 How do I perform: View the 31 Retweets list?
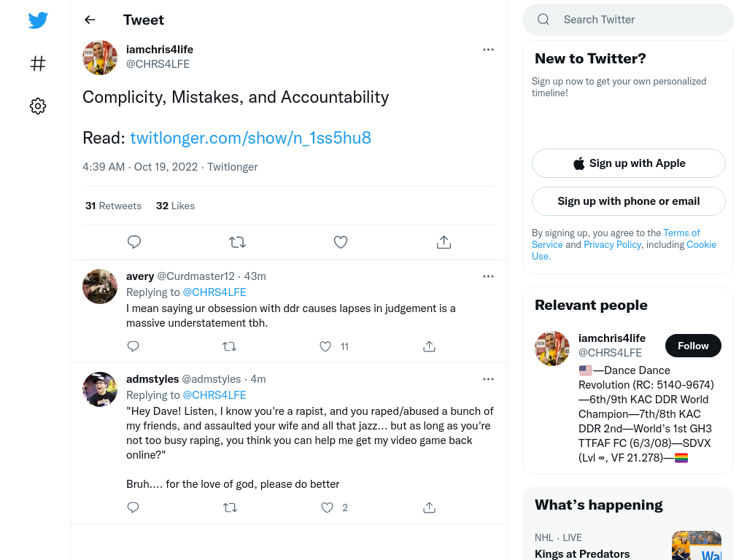pos(113,206)
